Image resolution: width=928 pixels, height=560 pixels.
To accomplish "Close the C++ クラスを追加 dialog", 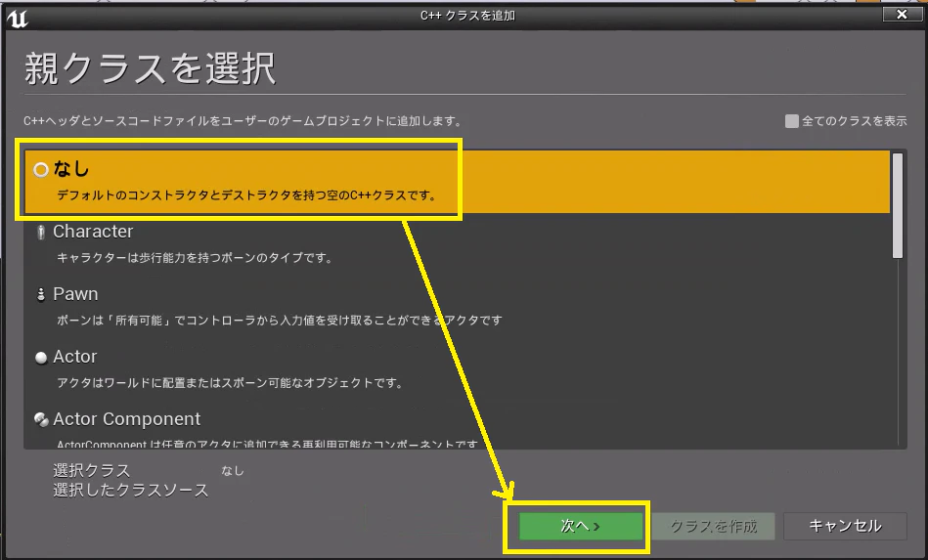I will click(x=902, y=15).
